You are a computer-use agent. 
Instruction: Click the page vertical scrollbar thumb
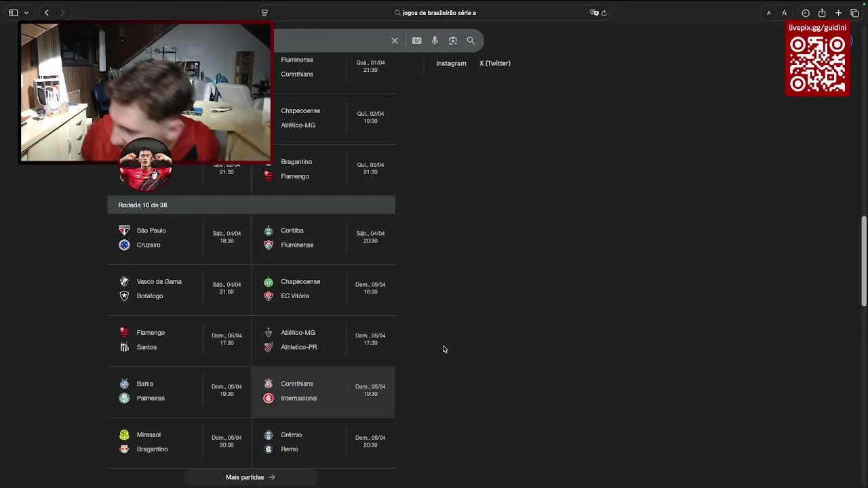[x=864, y=261]
